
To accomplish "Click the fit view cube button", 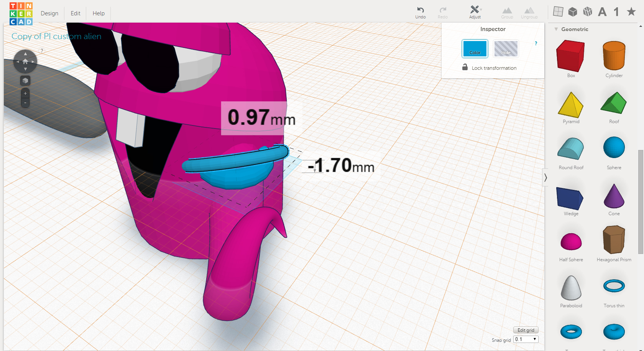I will coord(25,81).
